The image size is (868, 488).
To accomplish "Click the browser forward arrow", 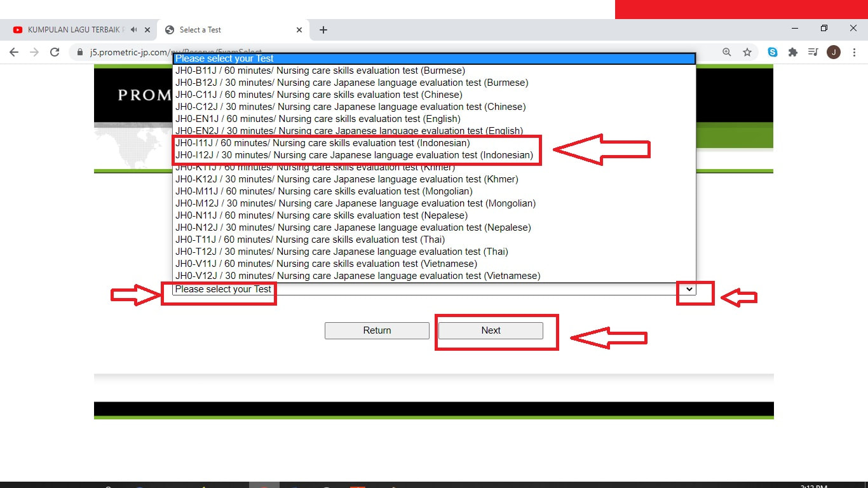I will [34, 52].
